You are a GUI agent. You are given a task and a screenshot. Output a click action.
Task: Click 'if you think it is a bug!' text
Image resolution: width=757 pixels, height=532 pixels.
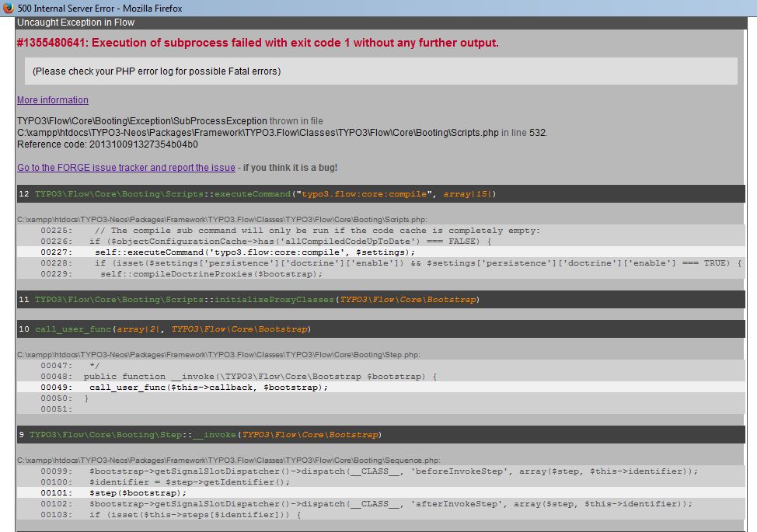click(x=290, y=167)
